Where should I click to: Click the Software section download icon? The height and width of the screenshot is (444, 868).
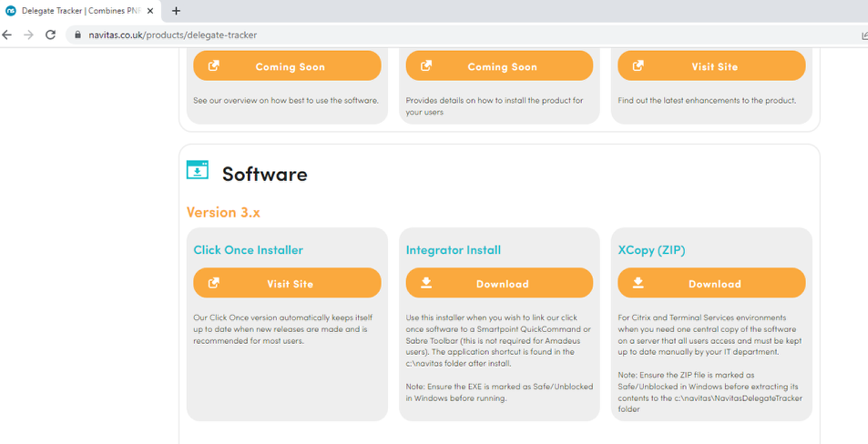click(x=198, y=170)
